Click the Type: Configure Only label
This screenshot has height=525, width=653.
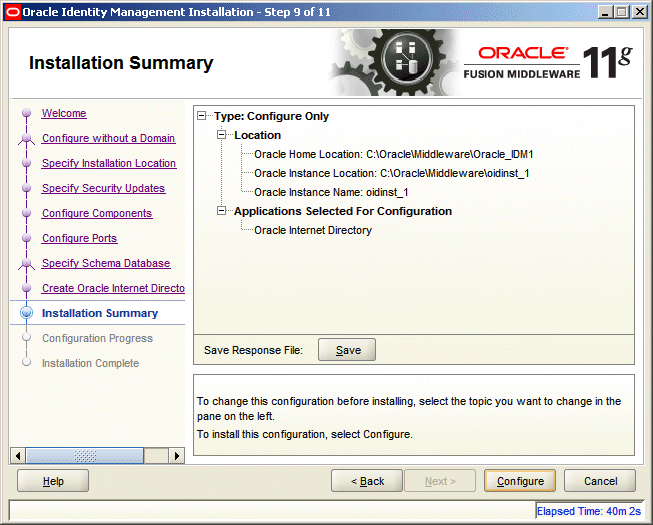(x=271, y=116)
